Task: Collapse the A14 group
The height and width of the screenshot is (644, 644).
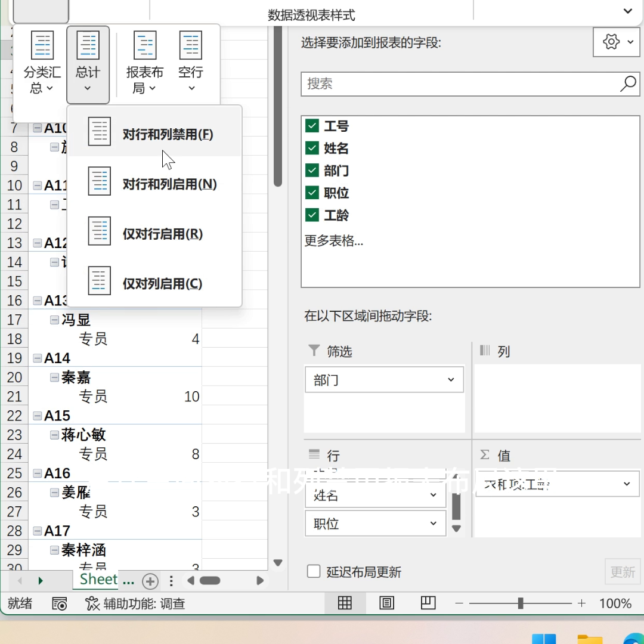Action: [38, 358]
